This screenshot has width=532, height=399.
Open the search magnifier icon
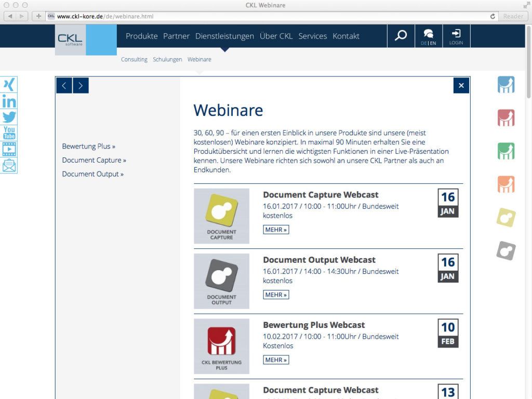tap(401, 36)
